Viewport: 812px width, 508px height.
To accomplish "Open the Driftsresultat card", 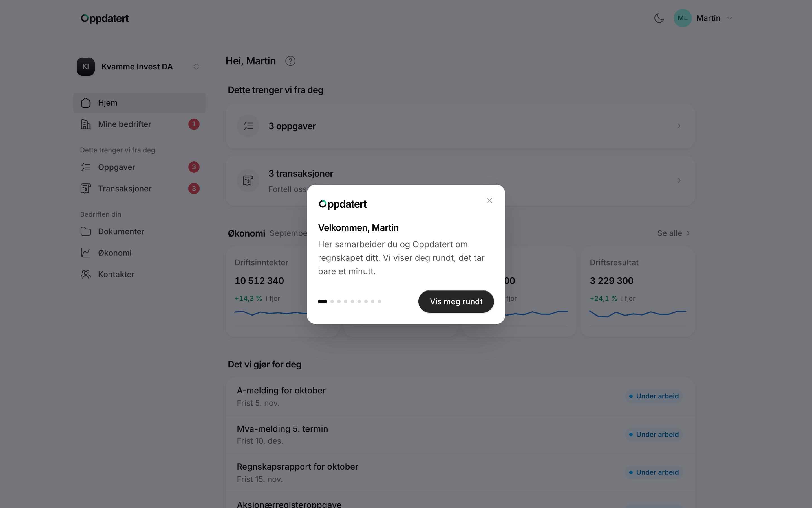I will pyautogui.click(x=637, y=292).
